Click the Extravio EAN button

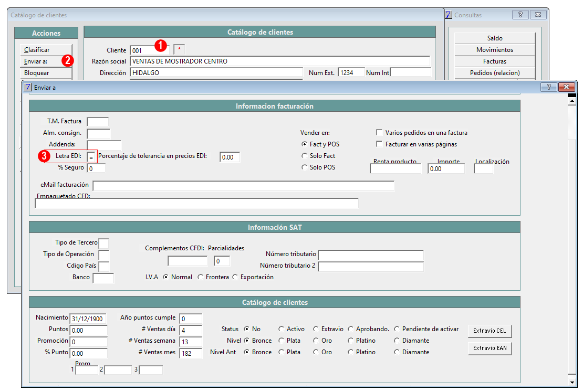coord(490,348)
